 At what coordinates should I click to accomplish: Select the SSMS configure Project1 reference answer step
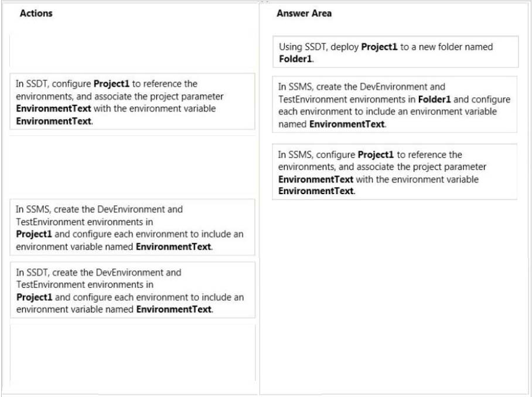coord(395,172)
